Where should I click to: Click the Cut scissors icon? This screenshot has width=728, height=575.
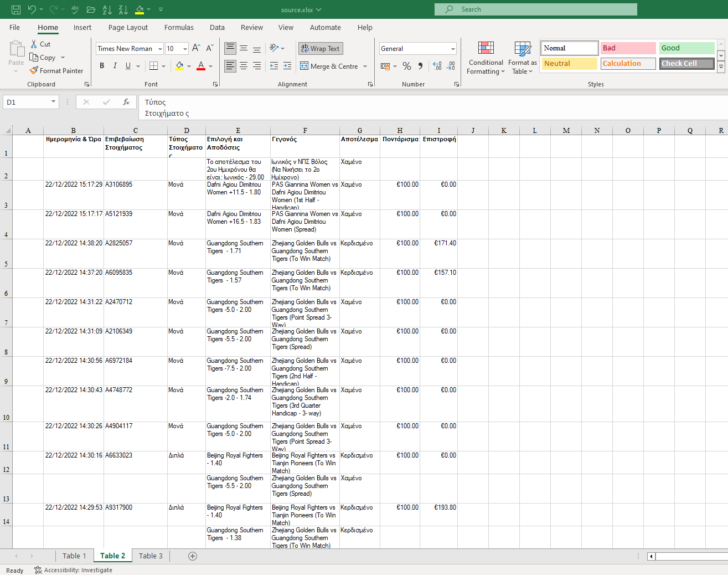(x=34, y=44)
